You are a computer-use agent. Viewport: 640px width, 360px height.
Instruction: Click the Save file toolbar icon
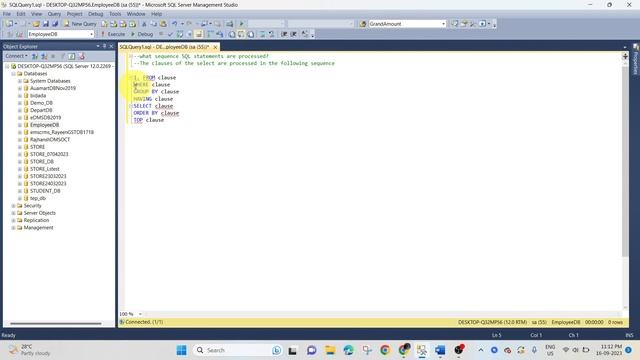click(x=46, y=24)
